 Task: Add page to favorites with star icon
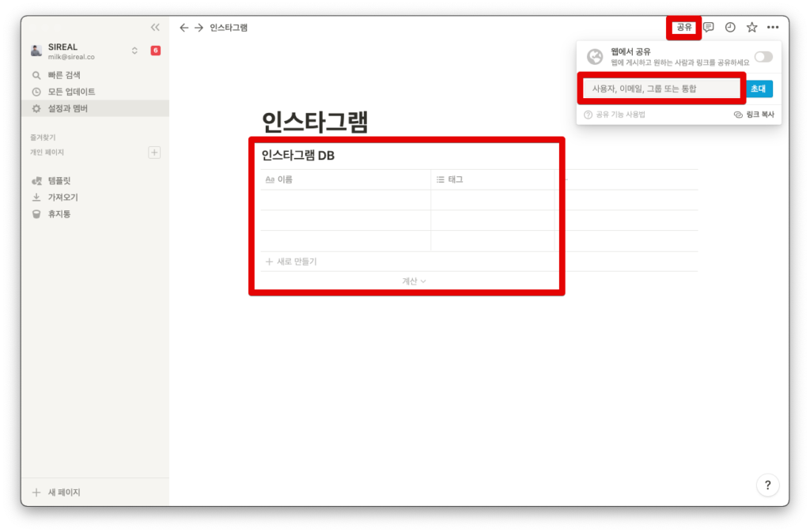751,28
